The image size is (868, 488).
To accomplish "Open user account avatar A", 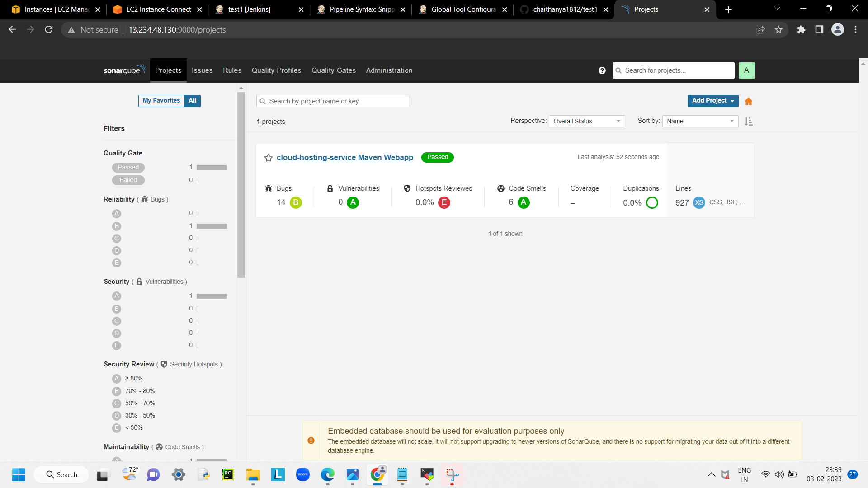I will 746,70.
